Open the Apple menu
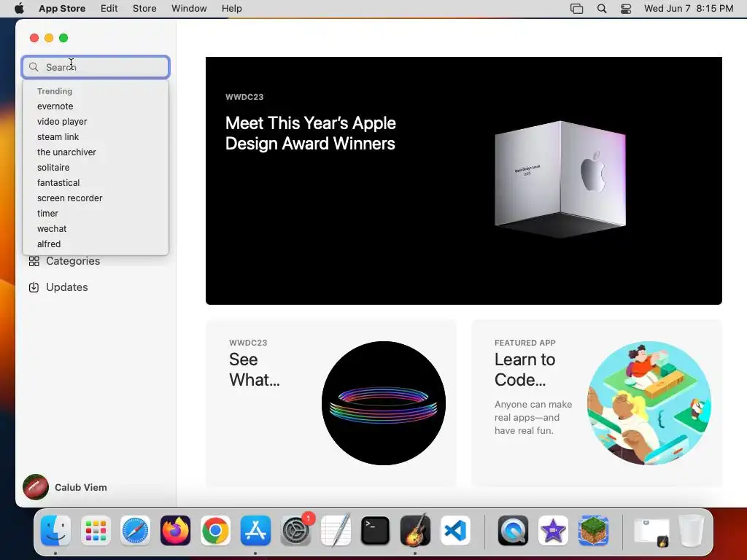 click(19, 9)
